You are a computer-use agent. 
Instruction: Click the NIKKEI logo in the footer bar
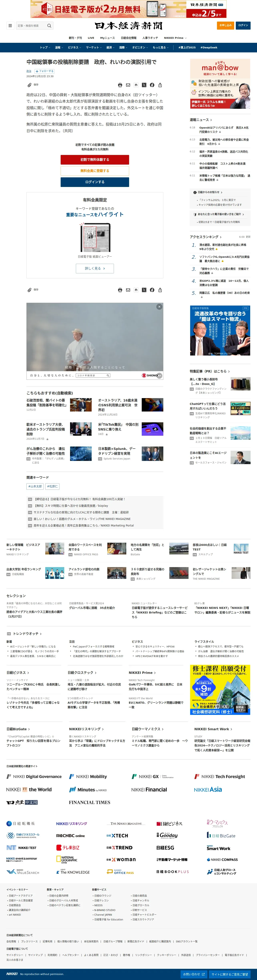pyautogui.click(x=12, y=974)
